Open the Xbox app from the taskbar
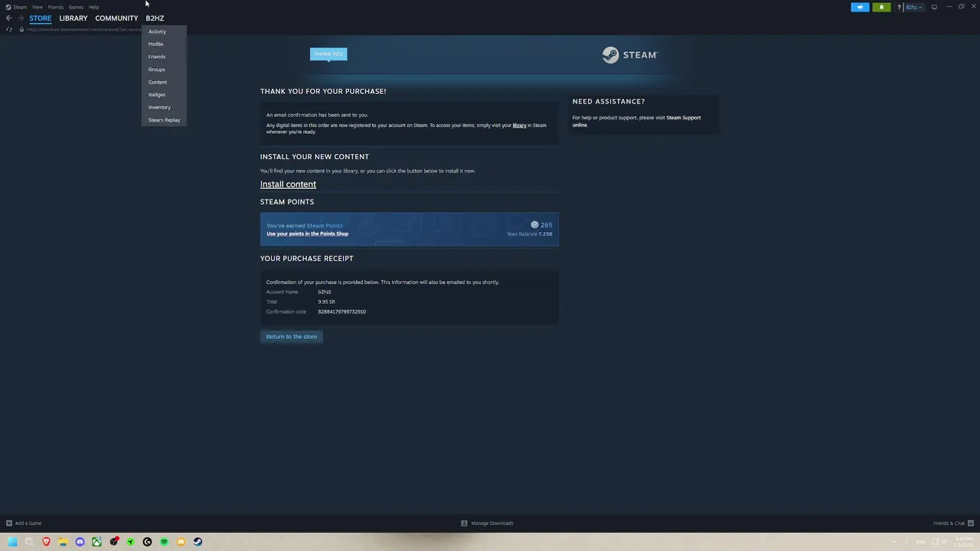The image size is (980, 551). pyautogui.click(x=96, y=542)
